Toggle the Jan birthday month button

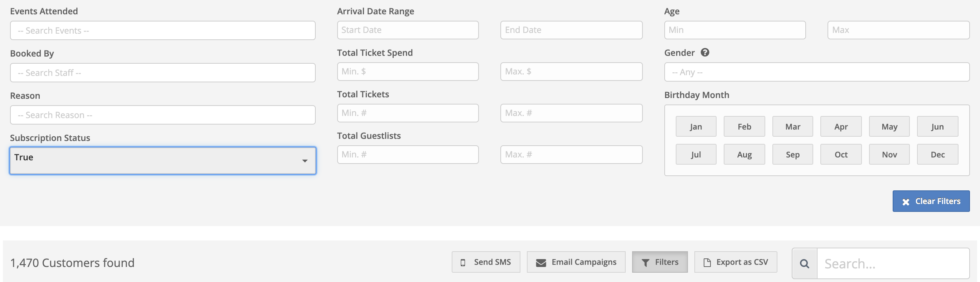coord(696,126)
